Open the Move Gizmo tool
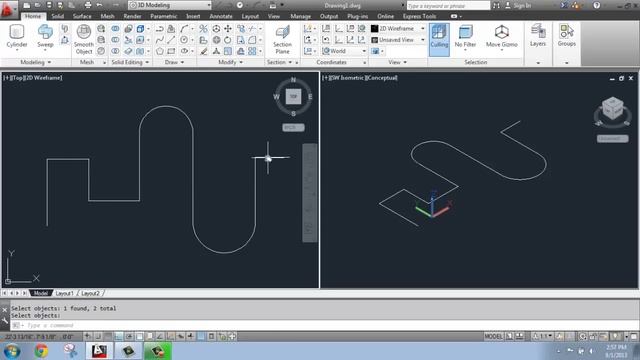The height and width of the screenshot is (360, 640). coord(502,36)
